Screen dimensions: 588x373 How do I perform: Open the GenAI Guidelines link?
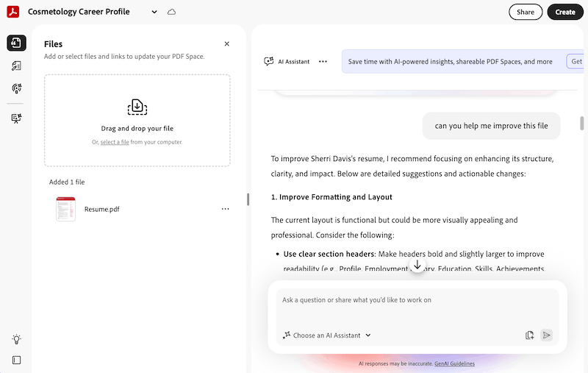point(454,363)
